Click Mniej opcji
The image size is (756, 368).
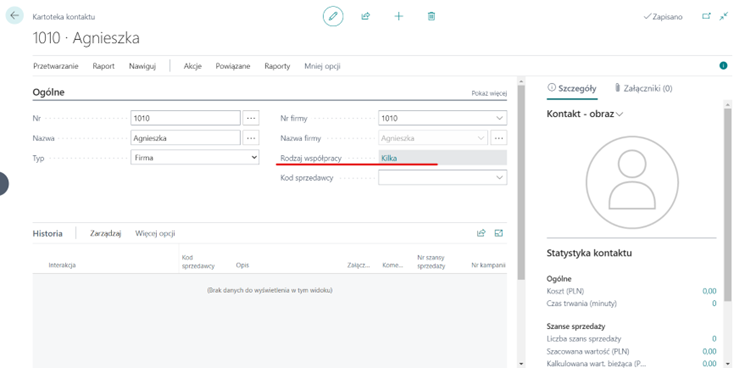tap(322, 66)
